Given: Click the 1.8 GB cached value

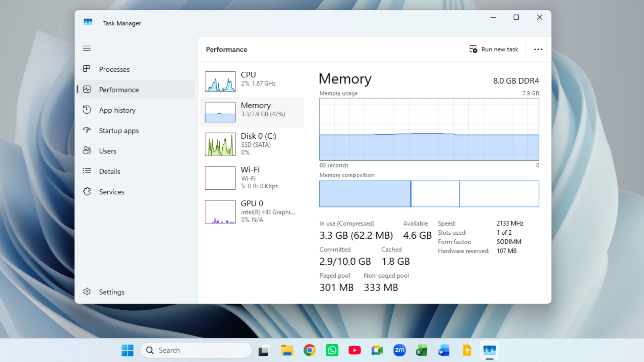Looking at the screenshot, I should tap(395, 261).
